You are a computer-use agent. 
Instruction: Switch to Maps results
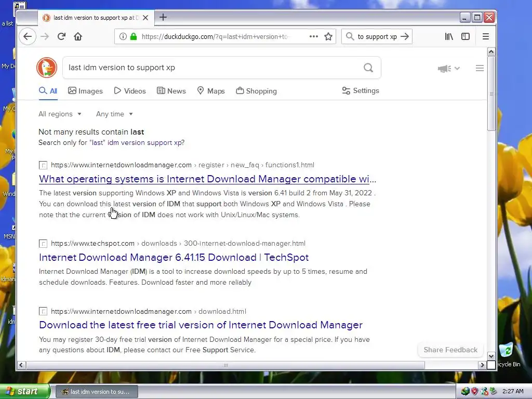[211, 91]
